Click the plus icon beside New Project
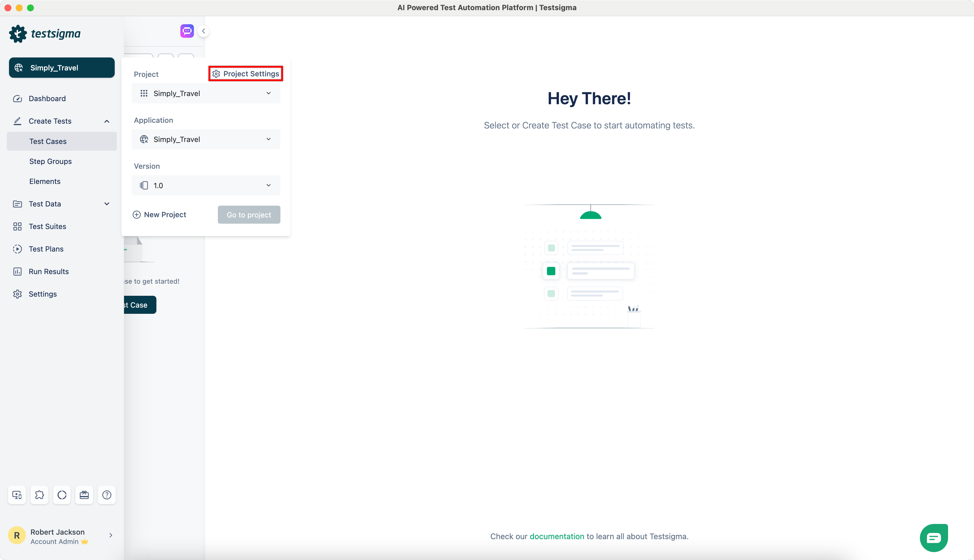Screen dimensions: 974x560 point(137,215)
